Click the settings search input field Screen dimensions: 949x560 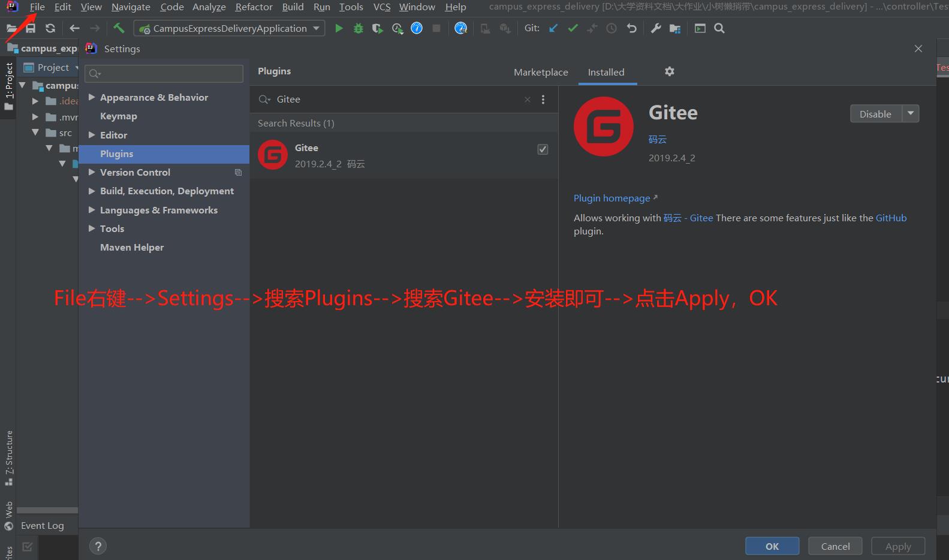(164, 74)
